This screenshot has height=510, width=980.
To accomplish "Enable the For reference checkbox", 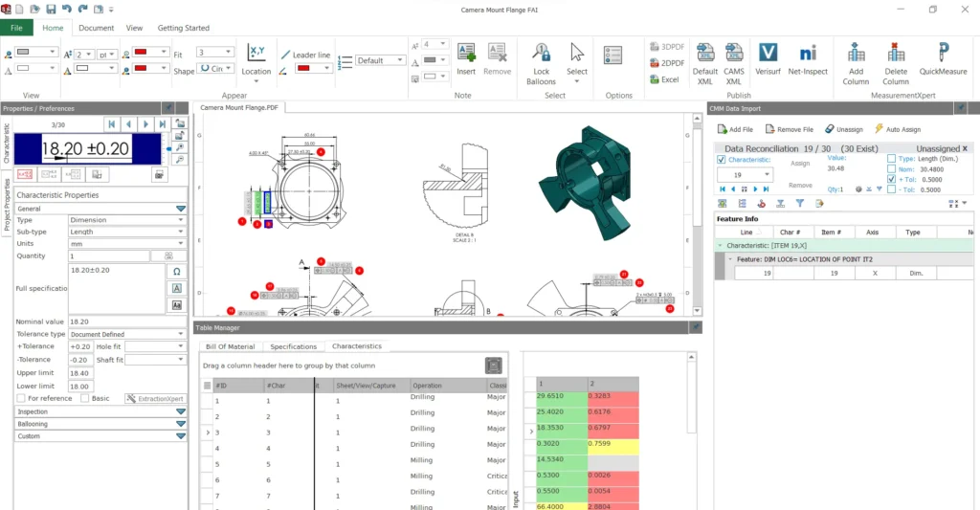I will point(21,398).
